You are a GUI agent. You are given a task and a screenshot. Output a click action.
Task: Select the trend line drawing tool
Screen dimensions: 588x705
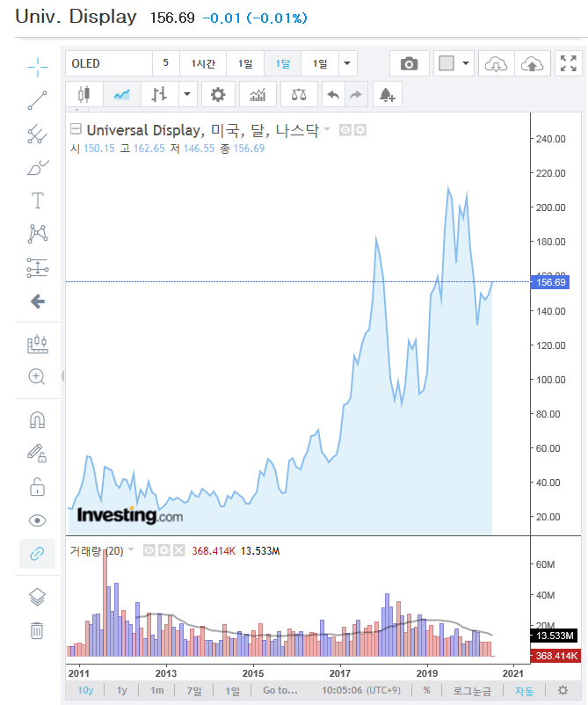point(37,100)
